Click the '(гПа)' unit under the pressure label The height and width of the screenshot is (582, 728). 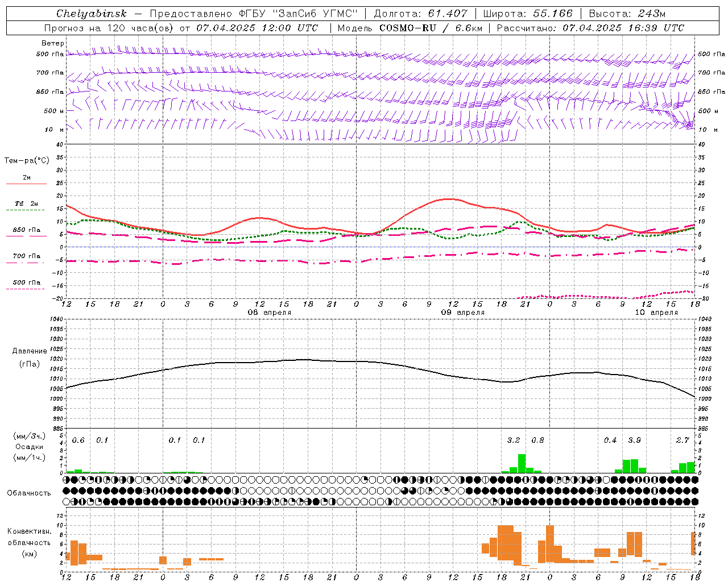tap(29, 364)
